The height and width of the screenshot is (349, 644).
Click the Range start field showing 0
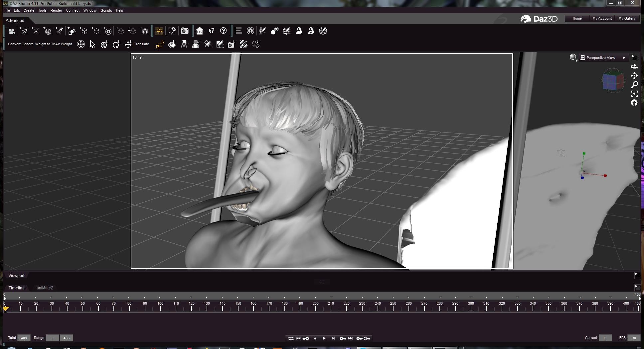tap(52, 338)
